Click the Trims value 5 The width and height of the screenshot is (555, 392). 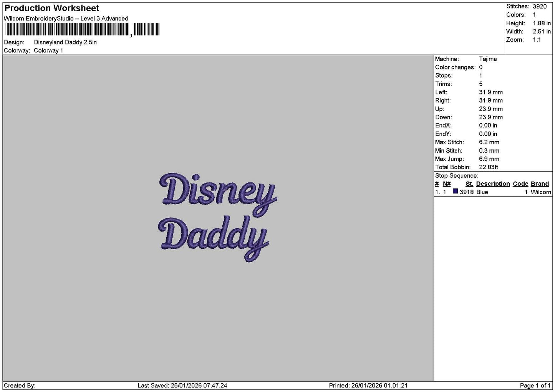click(x=481, y=84)
